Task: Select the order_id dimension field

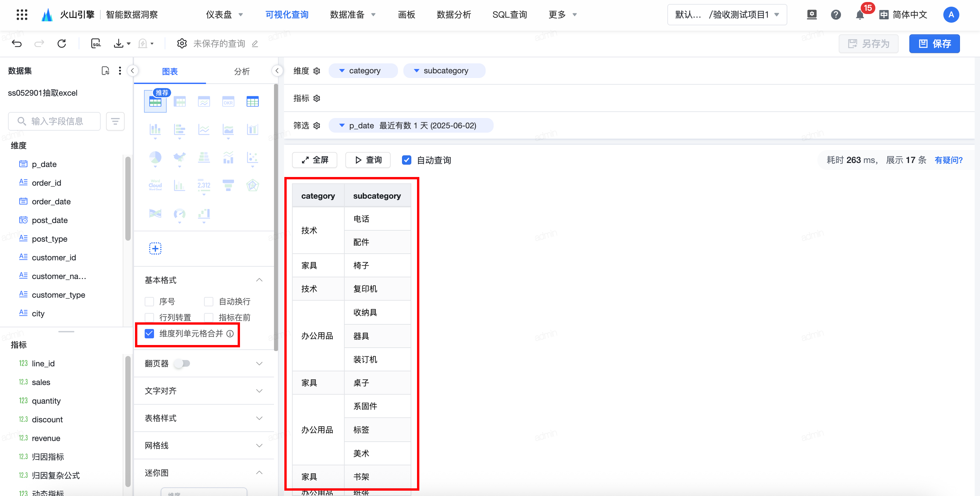Action: click(46, 183)
